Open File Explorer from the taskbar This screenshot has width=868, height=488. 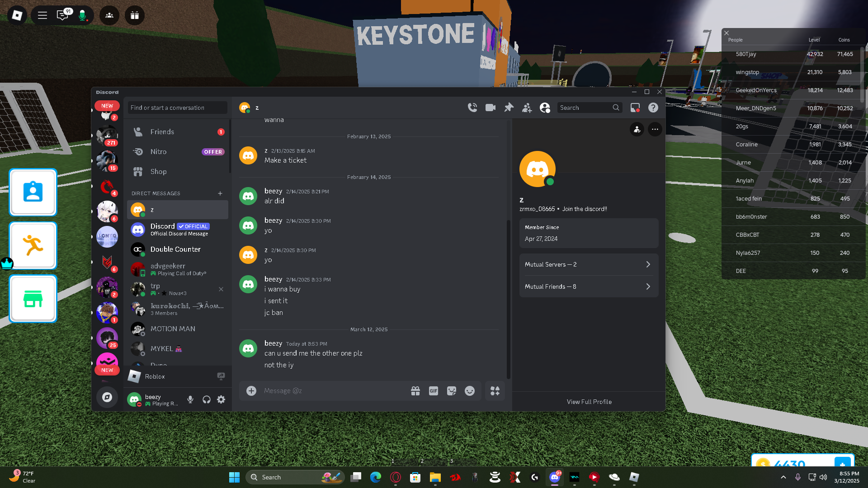point(435,477)
